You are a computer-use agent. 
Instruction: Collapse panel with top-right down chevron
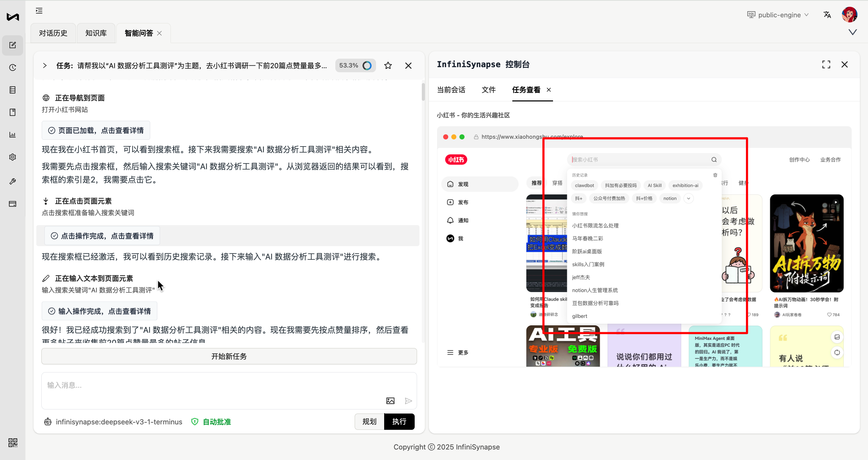852,32
